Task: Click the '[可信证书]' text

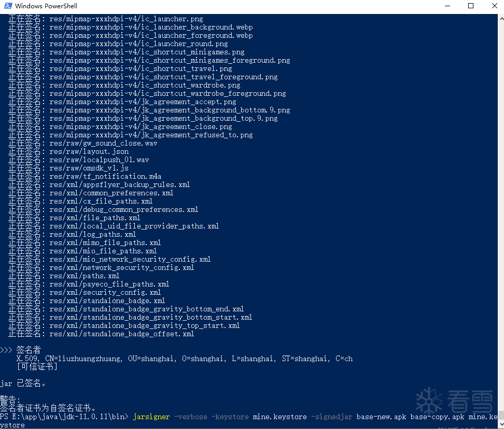Action: coord(37,367)
